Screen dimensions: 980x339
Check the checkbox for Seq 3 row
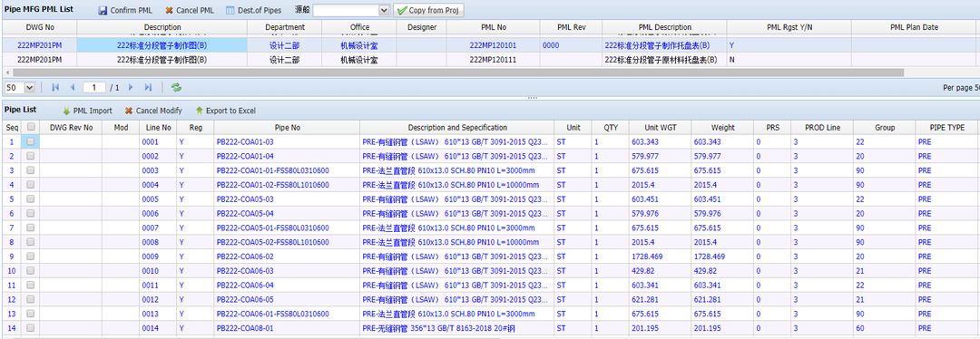[x=31, y=170]
